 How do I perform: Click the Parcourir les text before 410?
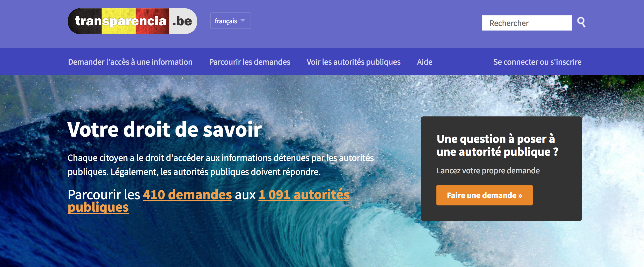[104, 195]
